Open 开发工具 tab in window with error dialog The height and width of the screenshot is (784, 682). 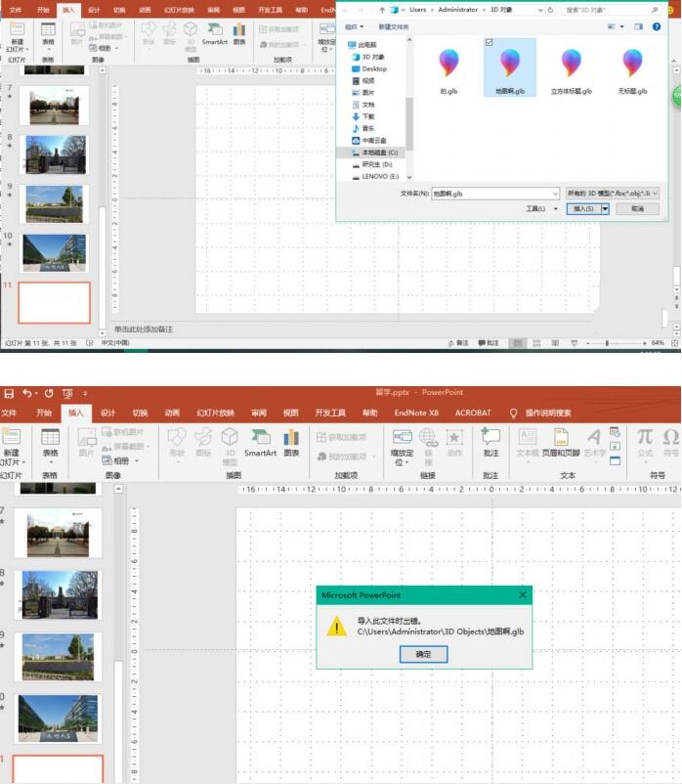[x=330, y=413]
